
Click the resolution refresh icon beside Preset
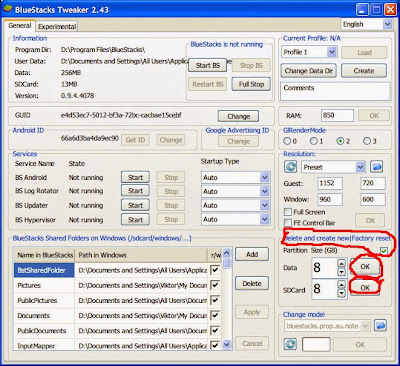(x=291, y=167)
